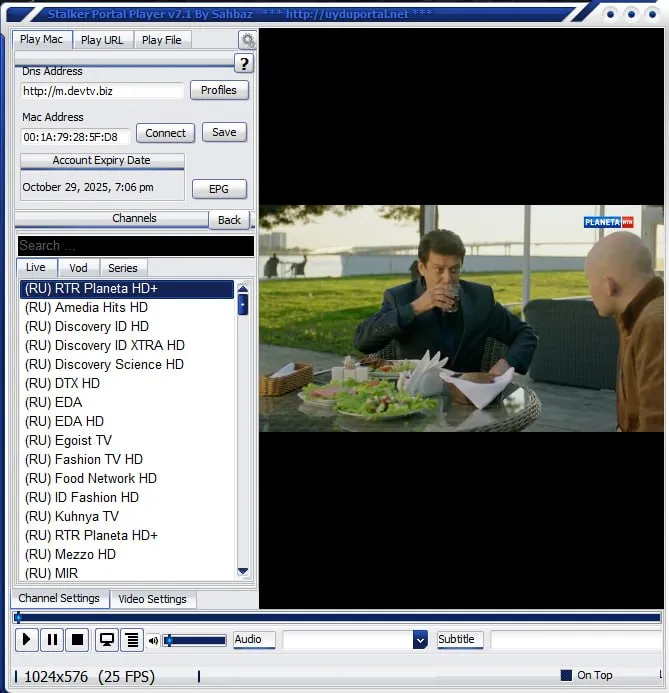Click the account expiry date value

88,187
